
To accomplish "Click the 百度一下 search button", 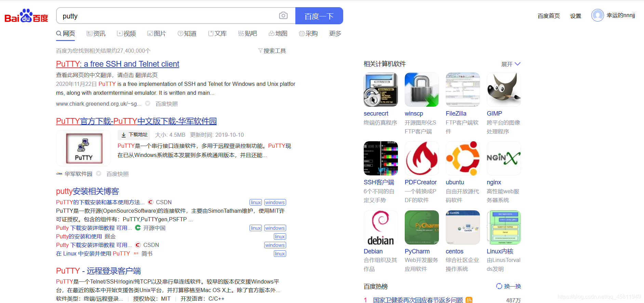I will (319, 16).
